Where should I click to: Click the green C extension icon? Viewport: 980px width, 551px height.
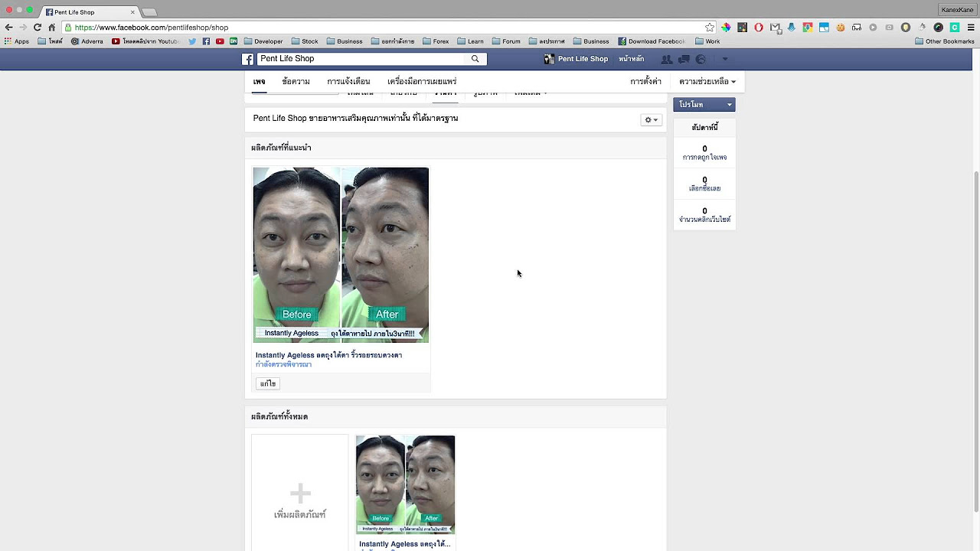[955, 28]
